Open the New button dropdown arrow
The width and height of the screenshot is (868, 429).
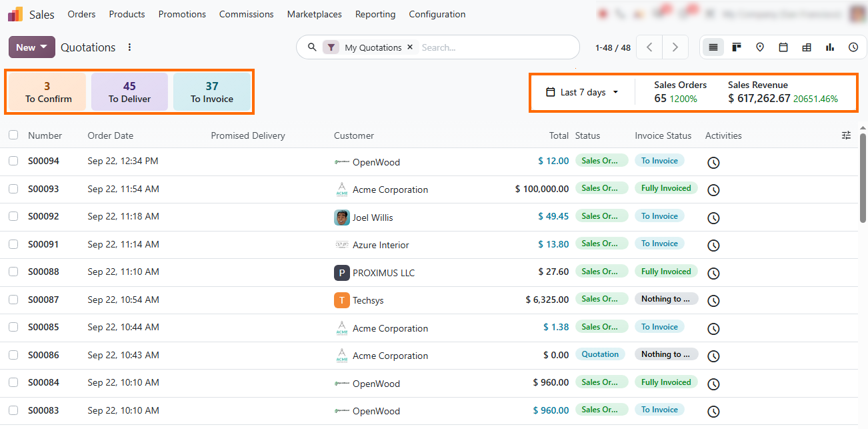point(44,47)
